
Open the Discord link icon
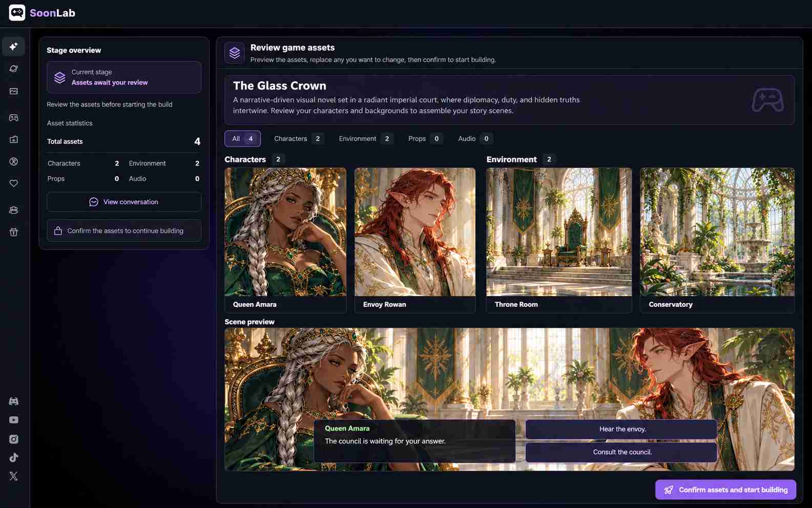click(14, 401)
